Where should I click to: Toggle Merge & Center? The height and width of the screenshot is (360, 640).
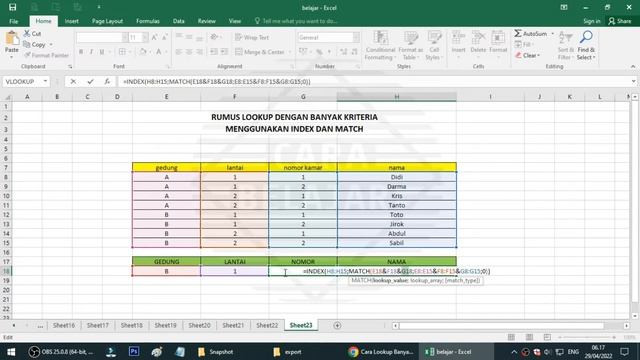click(x=260, y=52)
